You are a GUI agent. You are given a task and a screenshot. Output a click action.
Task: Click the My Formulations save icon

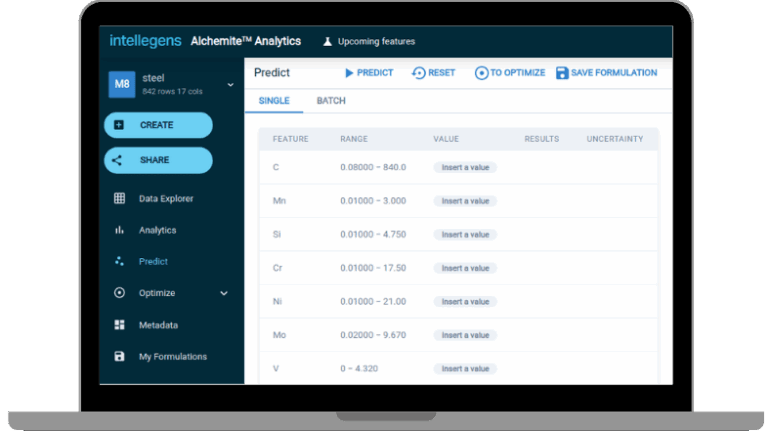coord(120,357)
